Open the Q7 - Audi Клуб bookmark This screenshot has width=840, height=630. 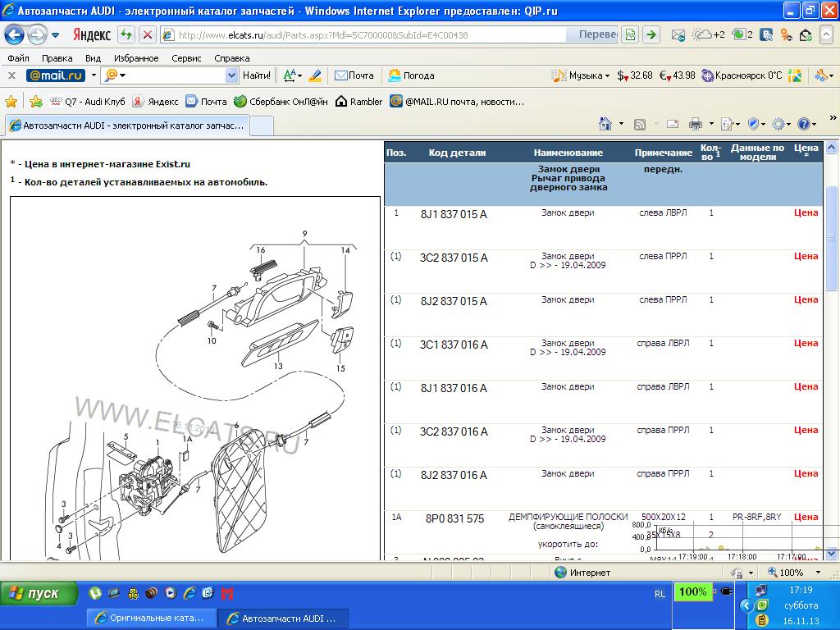87,101
